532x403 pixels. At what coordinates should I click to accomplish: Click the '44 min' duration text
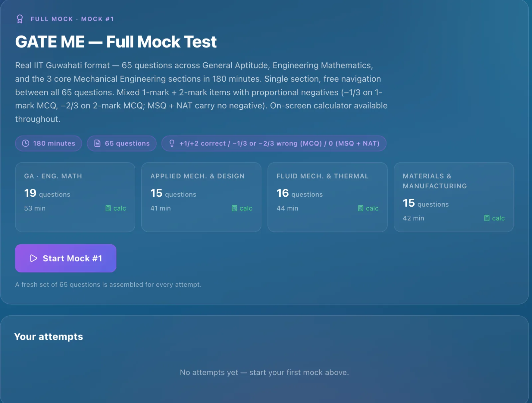pyautogui.click(x=287, y=208)
